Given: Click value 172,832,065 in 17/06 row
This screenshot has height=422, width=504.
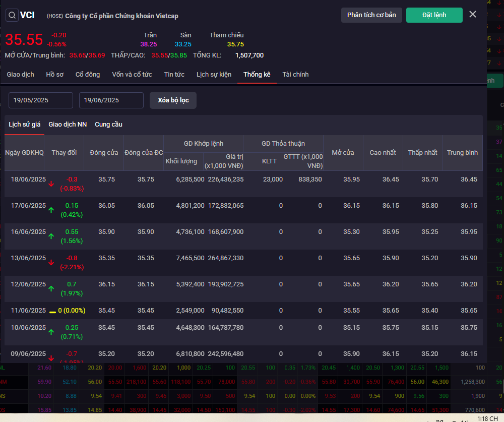Looking at the screenshot, I should coord(226,206).
